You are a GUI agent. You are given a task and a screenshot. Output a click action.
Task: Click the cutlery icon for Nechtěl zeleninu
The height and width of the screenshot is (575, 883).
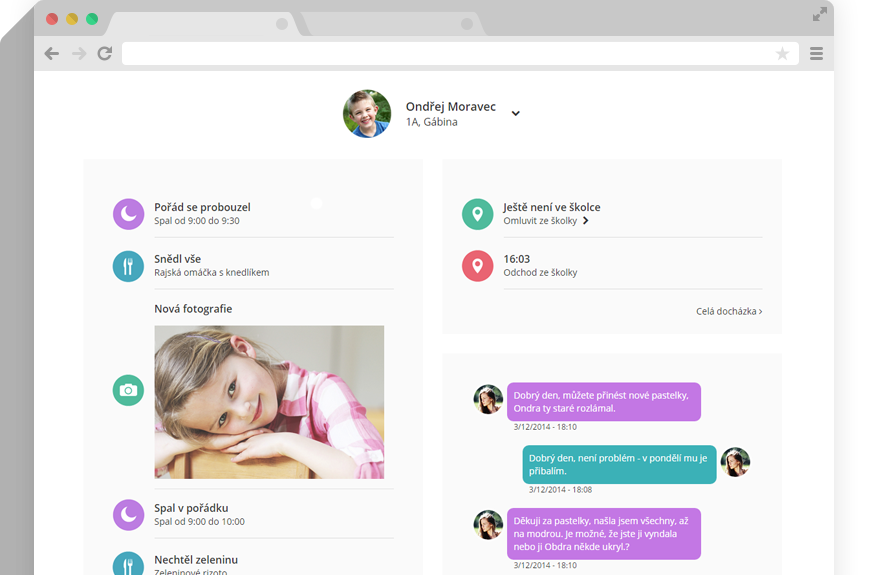click(128, 564)
